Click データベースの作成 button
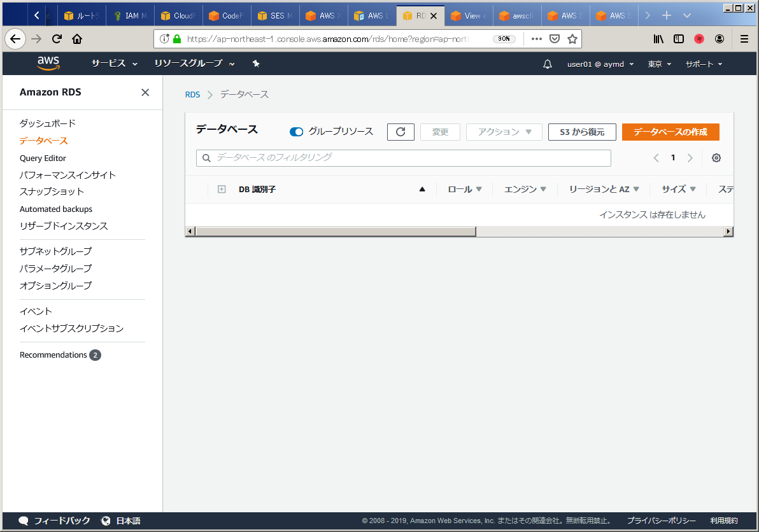 [x=670, y=132]
